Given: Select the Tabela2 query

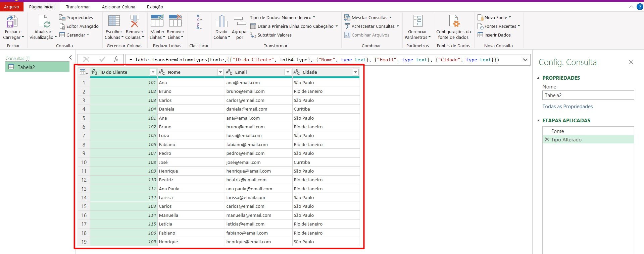Looking at the screenshot, I should point(37,67).
